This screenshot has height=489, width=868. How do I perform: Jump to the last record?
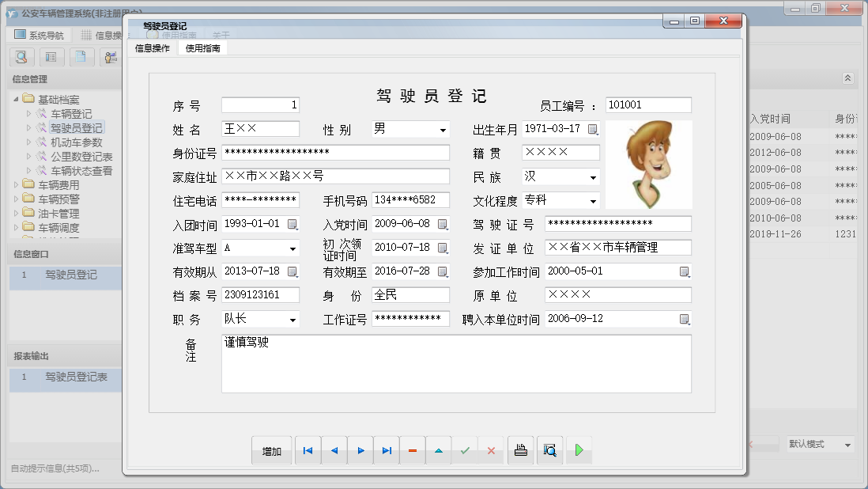(387, 451)
